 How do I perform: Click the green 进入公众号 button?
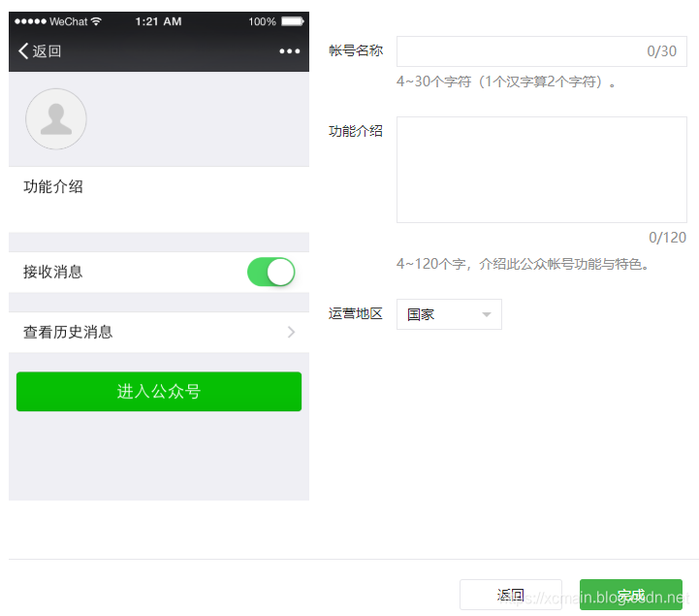159,391
